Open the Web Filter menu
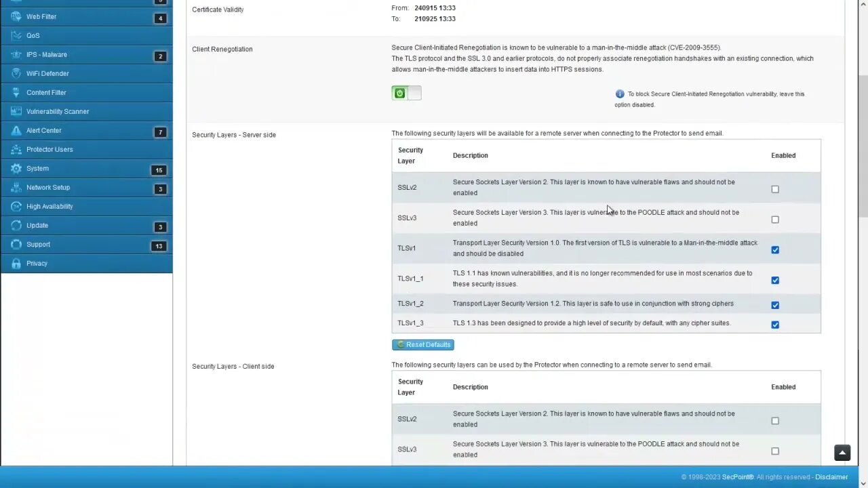The image size is (868, 488). pos(87,16)
